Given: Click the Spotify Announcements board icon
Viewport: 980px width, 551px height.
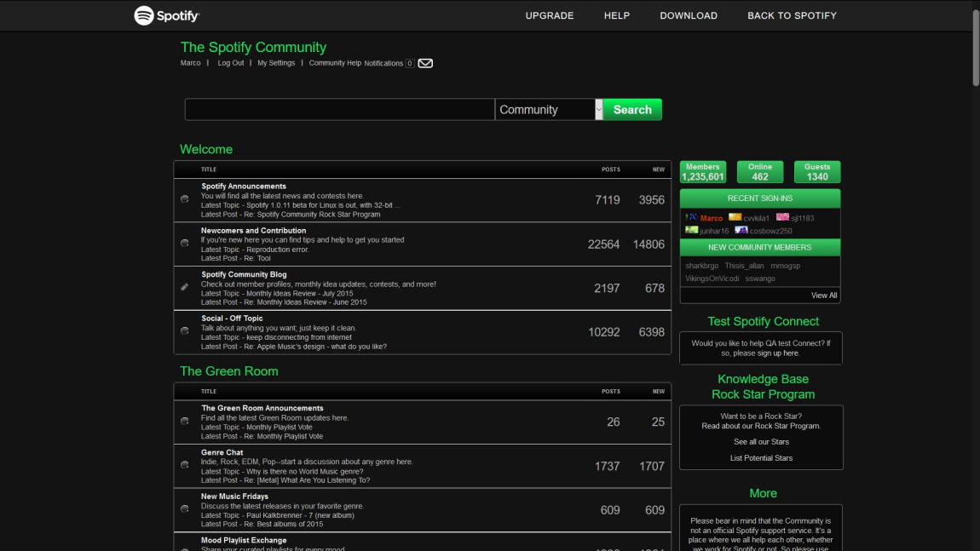Looking at the screenshot, I should click(184, 199).
